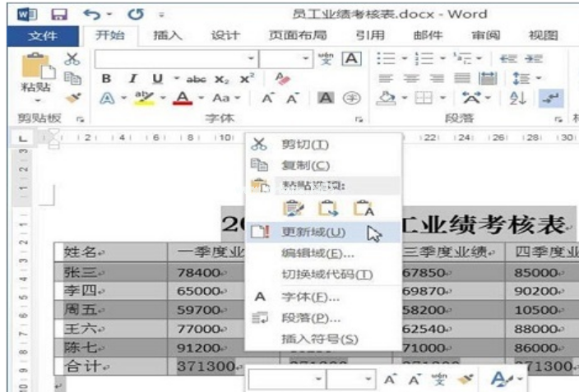Screen dimensions: 579x392
Task: Expand the font dialog launcher in 字体 group
Action: [359, 118]
